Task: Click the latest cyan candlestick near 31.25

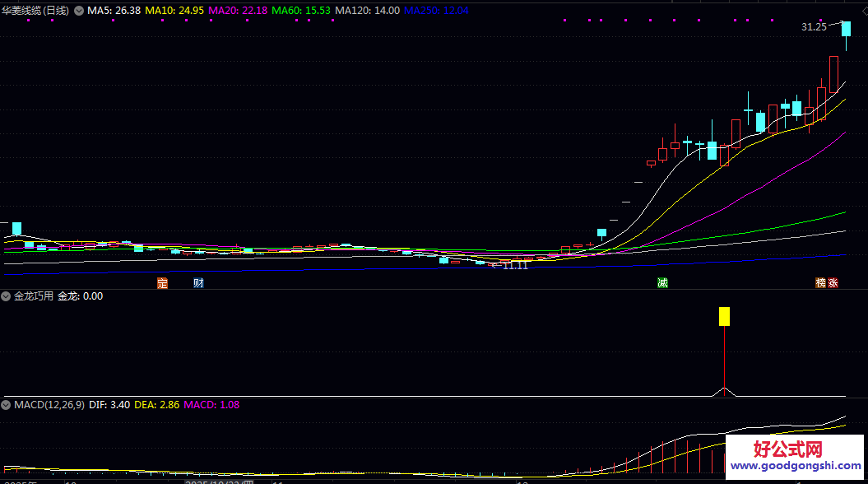Action: 846,29
